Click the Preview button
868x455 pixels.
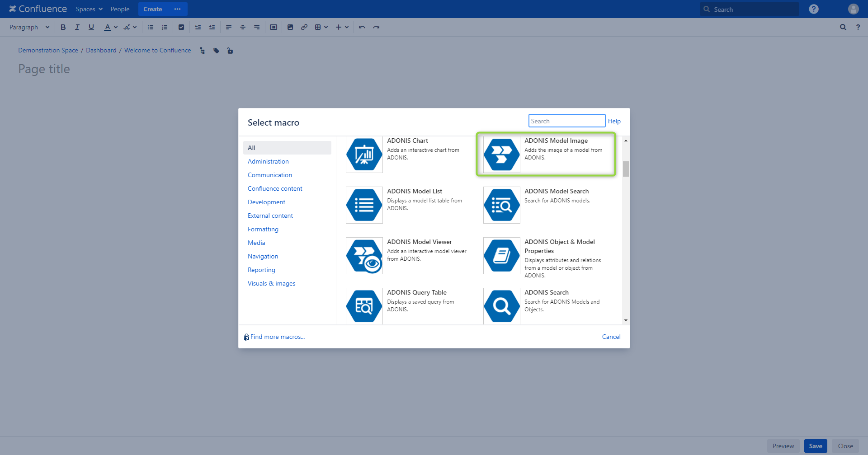[783, 446]
